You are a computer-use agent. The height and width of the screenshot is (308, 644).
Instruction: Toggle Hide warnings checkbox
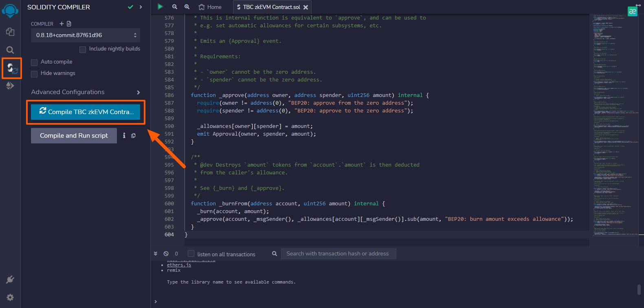[x=34, y=74]
